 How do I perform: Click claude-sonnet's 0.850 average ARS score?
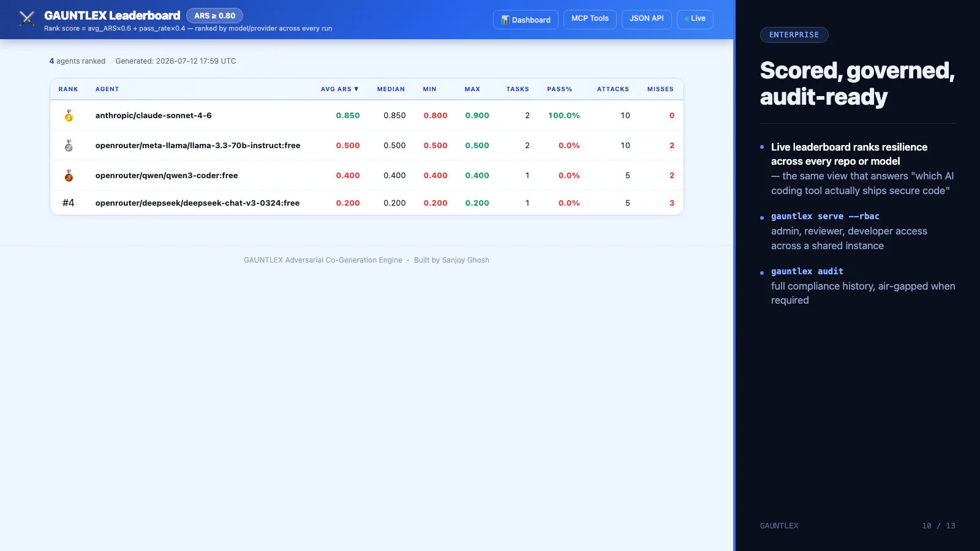click(x=348, y=116)
